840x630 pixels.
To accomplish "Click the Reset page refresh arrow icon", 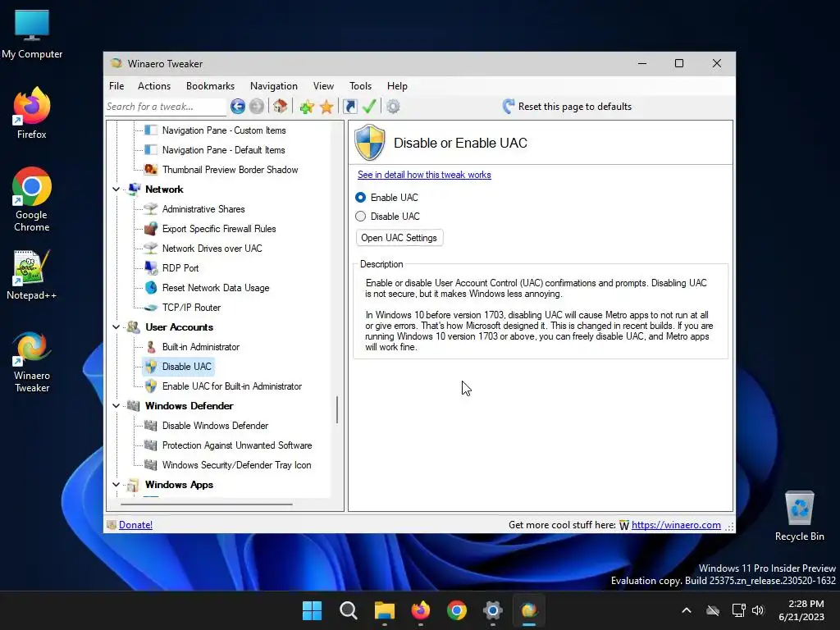I will click(509, 106).
